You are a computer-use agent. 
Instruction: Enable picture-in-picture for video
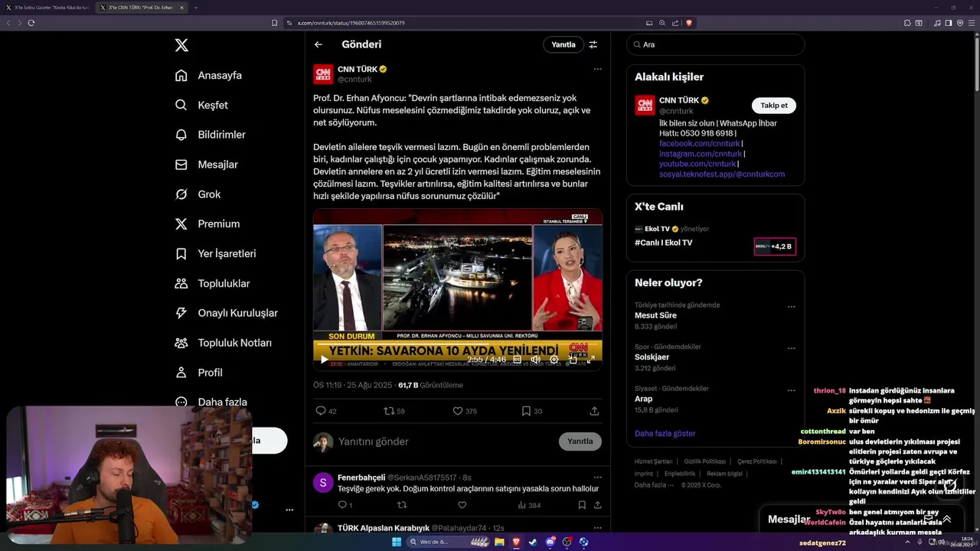click(x=573, y=360)
